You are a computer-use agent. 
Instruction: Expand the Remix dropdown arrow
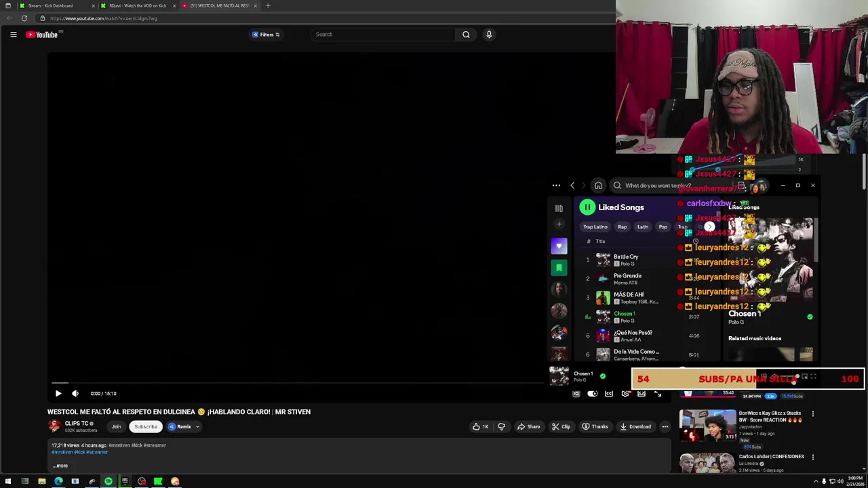click(x=197, y=426)
